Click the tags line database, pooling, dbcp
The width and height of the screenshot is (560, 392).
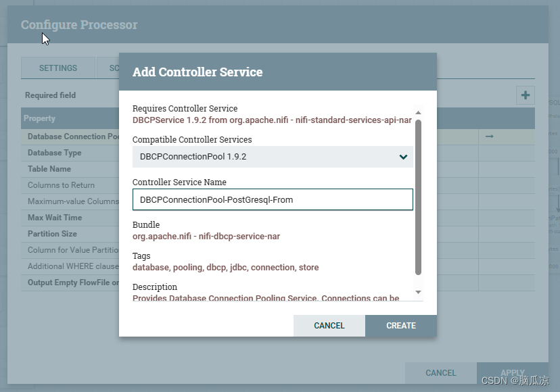225,268
